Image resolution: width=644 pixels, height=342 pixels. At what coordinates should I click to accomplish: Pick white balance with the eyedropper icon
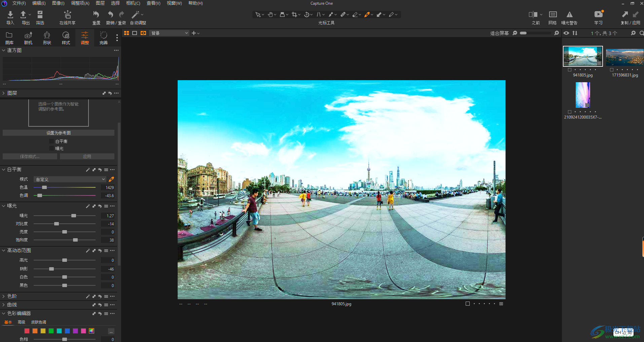[x=111, y=179]
